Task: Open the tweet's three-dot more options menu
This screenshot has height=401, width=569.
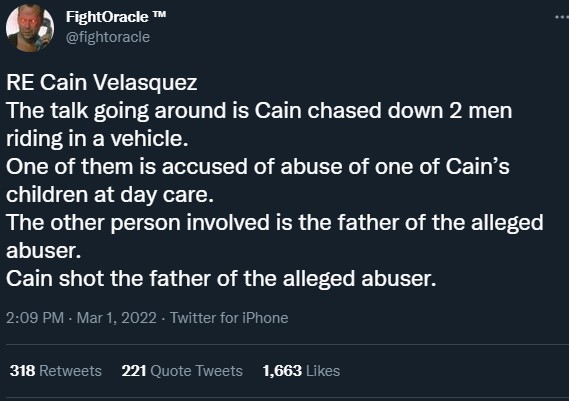Action: pyautogui.click(x=562, y=17)
